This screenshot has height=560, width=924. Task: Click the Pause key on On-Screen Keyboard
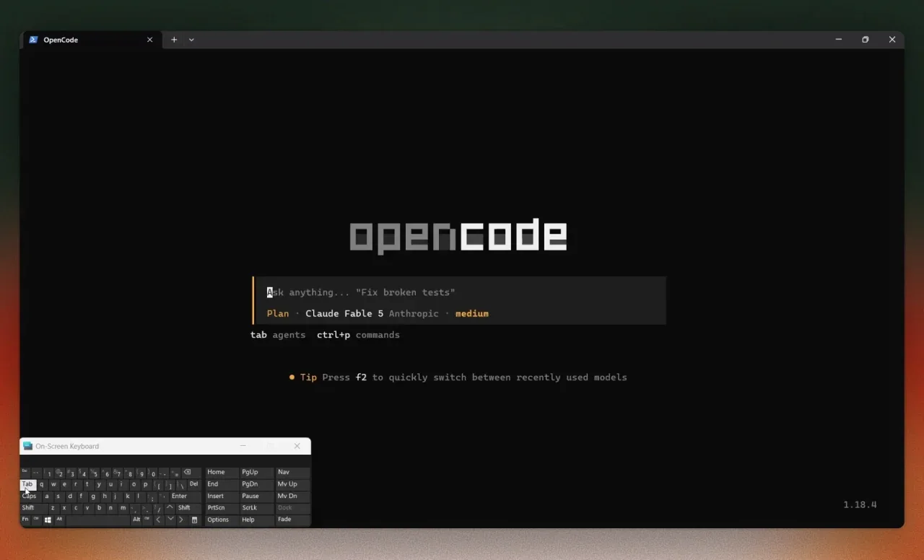[x=256, y=496]
